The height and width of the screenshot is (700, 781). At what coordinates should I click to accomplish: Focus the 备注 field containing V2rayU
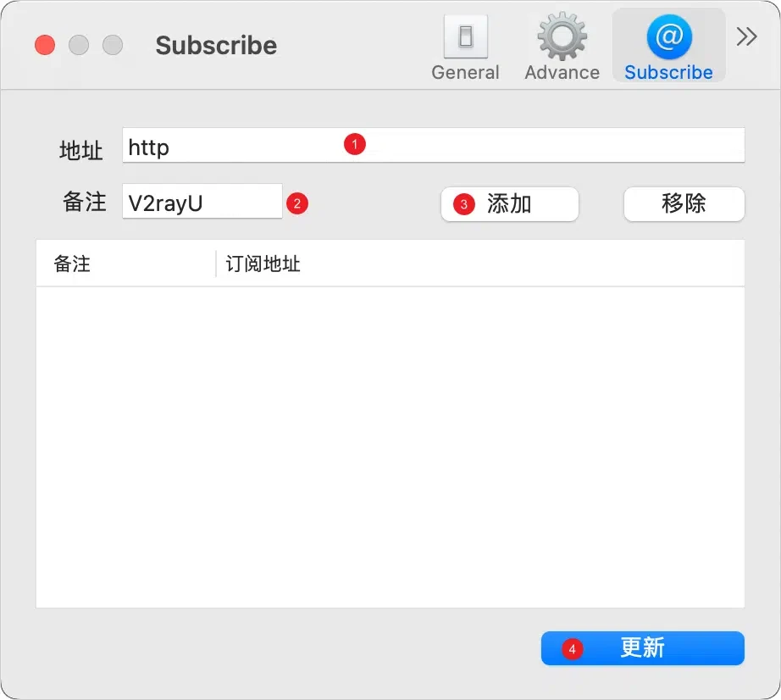[x=202, y=203]
